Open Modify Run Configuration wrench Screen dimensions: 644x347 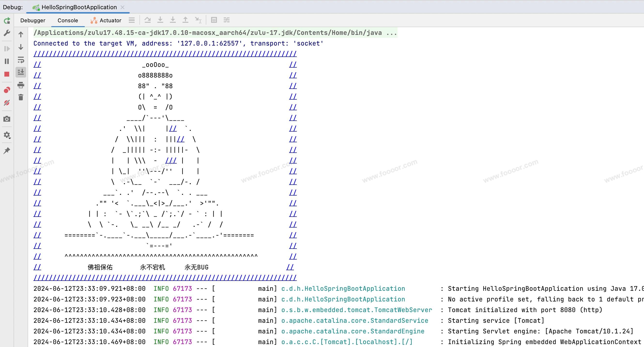[7, 33]
